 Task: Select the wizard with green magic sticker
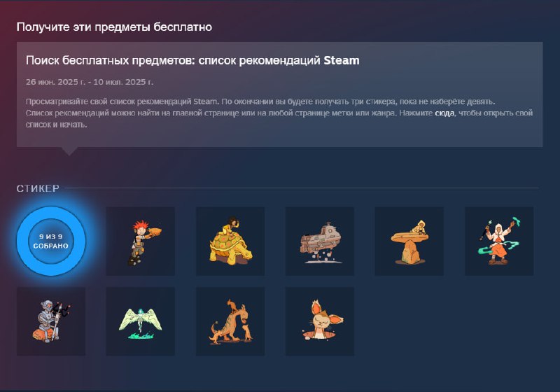click(x=499, y=241)
